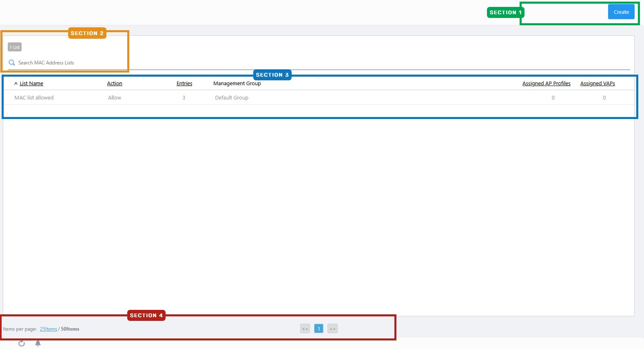
Task: Sort by Assigned VAPs column
Action: pyautogui.click(x=598, y=84)
